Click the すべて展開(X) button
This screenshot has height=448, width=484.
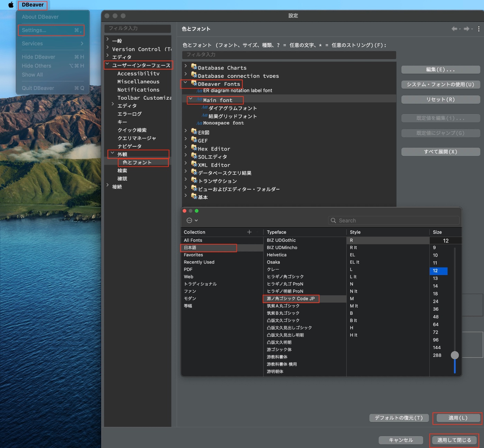point(440,152)
